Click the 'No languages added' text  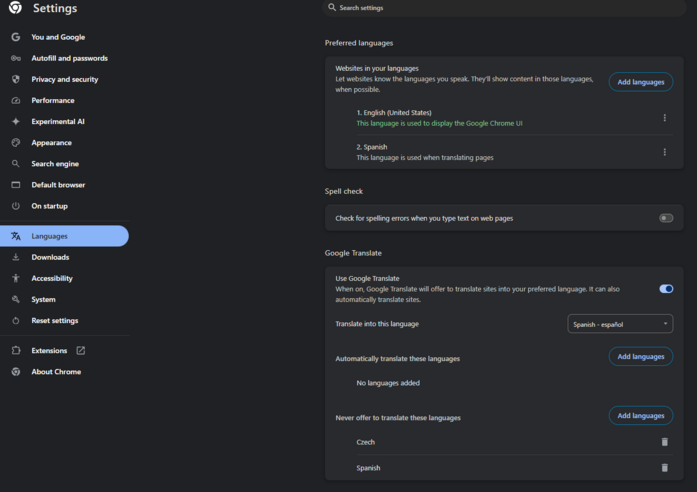388,383
